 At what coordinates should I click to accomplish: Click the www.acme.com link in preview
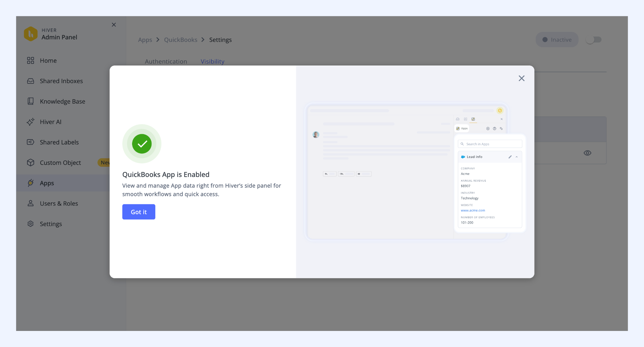pos(473,210)
